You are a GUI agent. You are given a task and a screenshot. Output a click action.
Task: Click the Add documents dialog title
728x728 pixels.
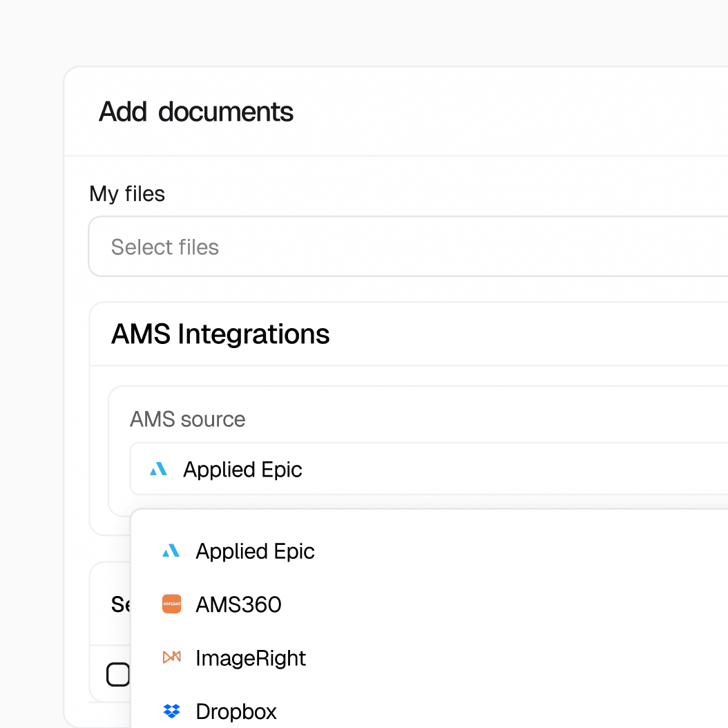coord(196,112)
